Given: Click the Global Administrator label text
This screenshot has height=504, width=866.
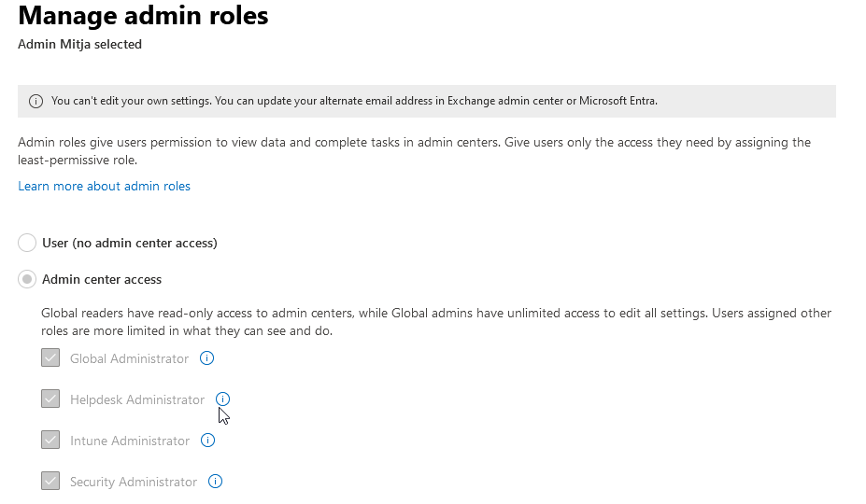Looking at the screenshot, I should 129,358.
